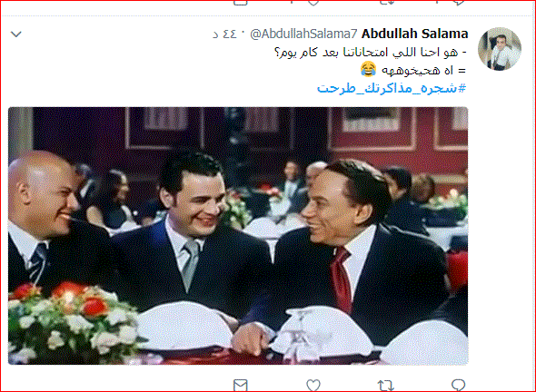Retweet the Abdullah Salama tweet
This screenshot has width=536, height=392.
pyautogui.click(x=386, y=386)
